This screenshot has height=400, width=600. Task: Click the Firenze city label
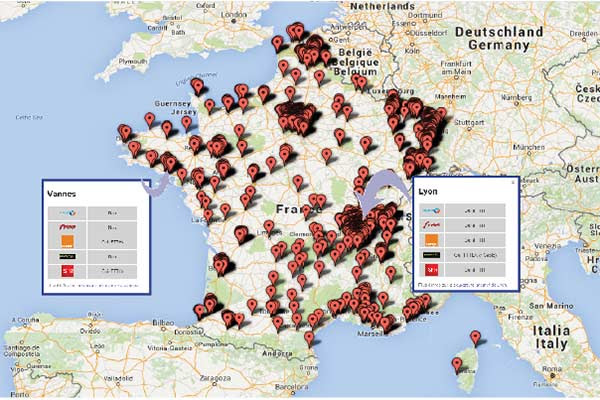[520, 317]
